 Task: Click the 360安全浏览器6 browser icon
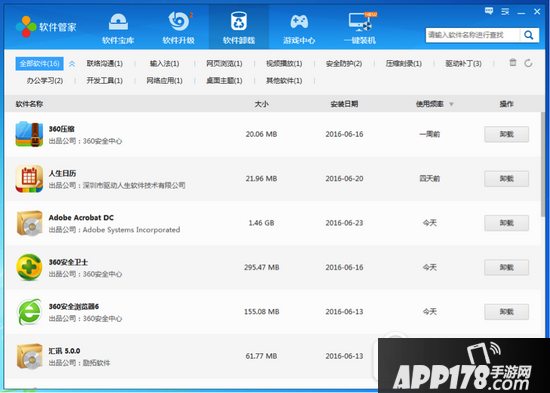tap(29, 312)
